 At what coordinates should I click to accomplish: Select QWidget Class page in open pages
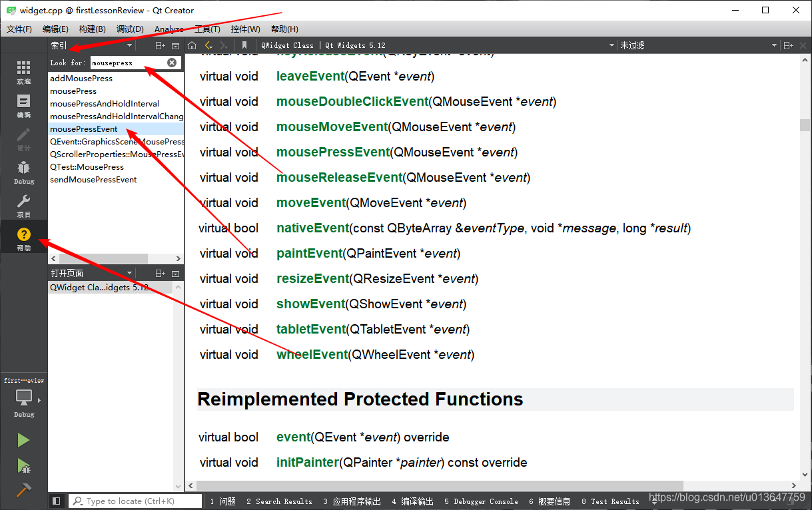(x=111, y=288)
